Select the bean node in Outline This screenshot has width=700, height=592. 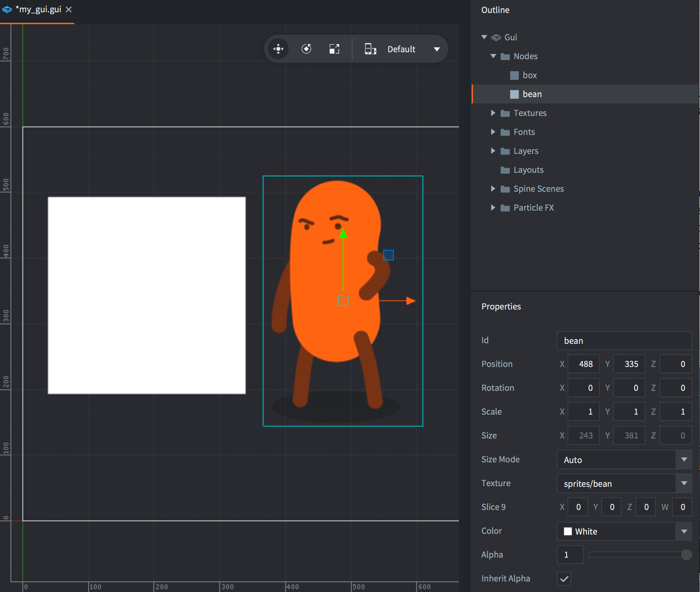pyautogui.click(x=532, y=94)
